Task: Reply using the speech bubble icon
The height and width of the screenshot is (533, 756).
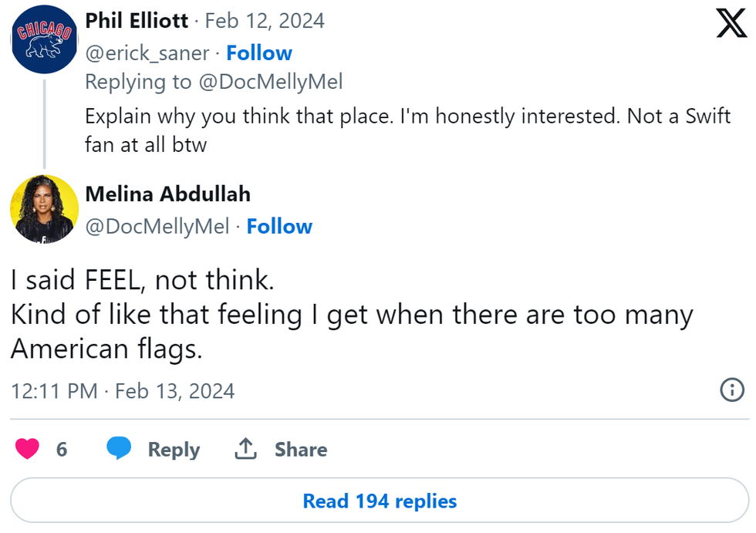Action: coord(119,449)
